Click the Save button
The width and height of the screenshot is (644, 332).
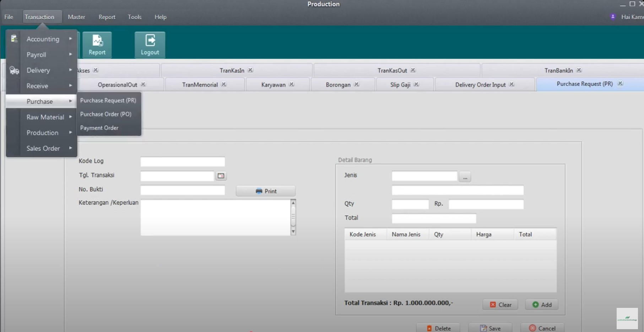[x=490, y=328]
